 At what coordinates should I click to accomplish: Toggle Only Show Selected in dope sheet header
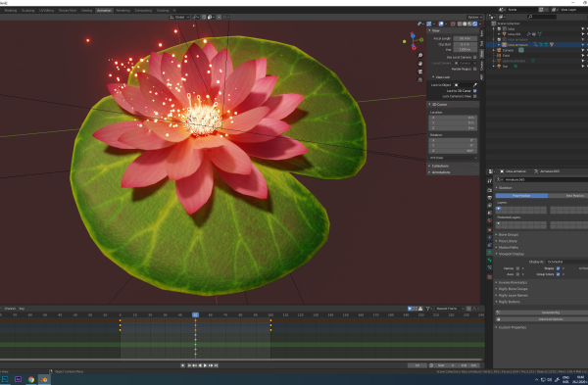tap(410, 309)
